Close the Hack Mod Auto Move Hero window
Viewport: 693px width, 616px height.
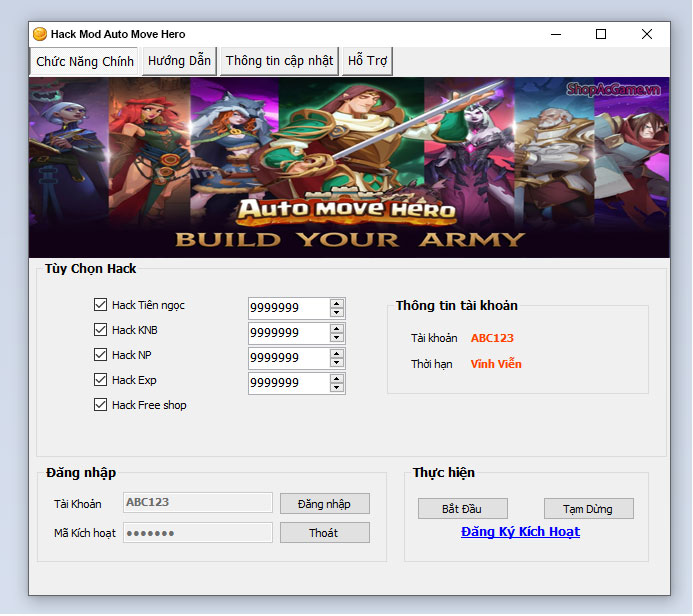[647, 34]
